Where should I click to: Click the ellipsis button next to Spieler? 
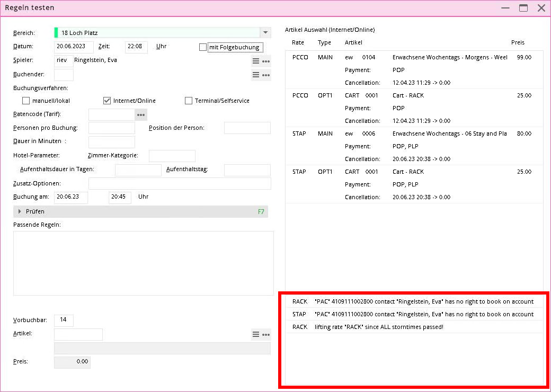pos(266,61)
